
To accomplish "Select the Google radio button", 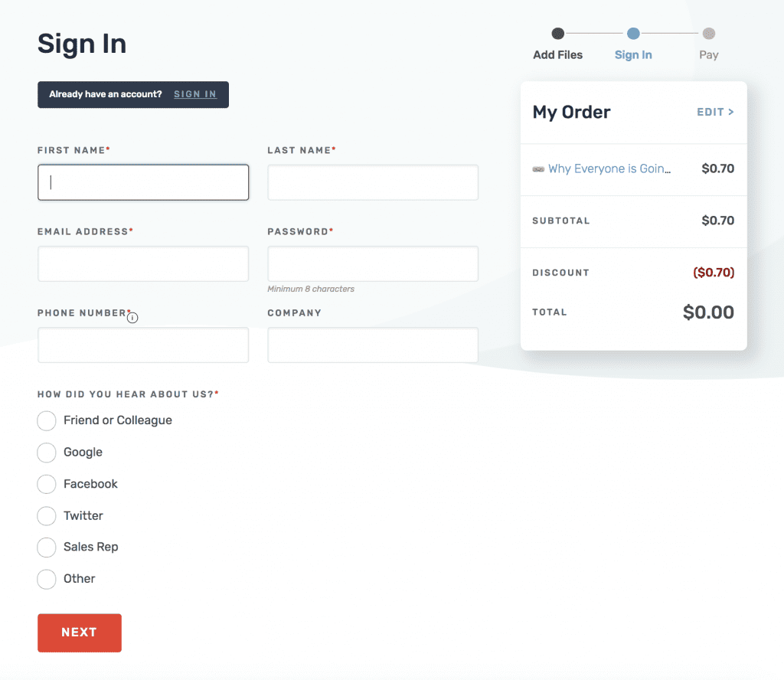I will [x=47, y=453].
